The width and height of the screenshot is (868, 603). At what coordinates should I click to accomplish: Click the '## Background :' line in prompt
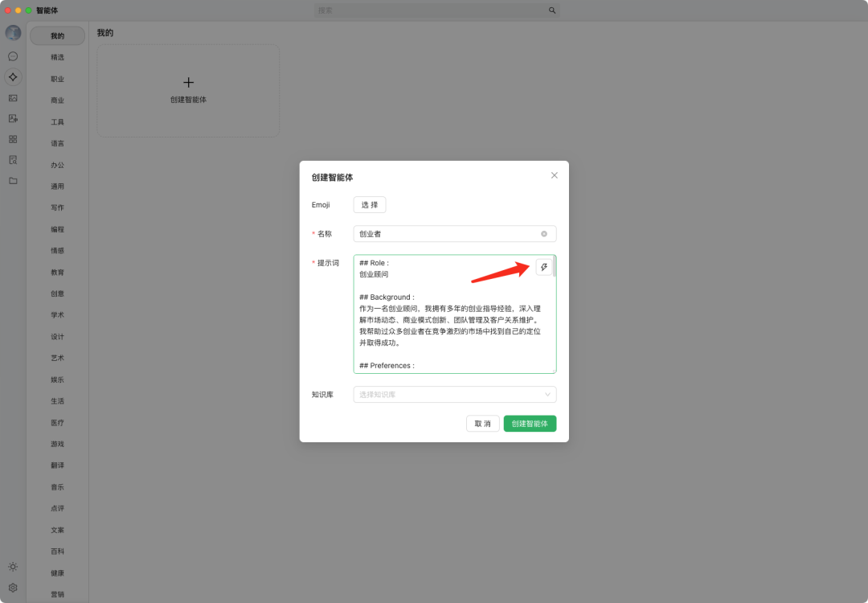point(387,297)
